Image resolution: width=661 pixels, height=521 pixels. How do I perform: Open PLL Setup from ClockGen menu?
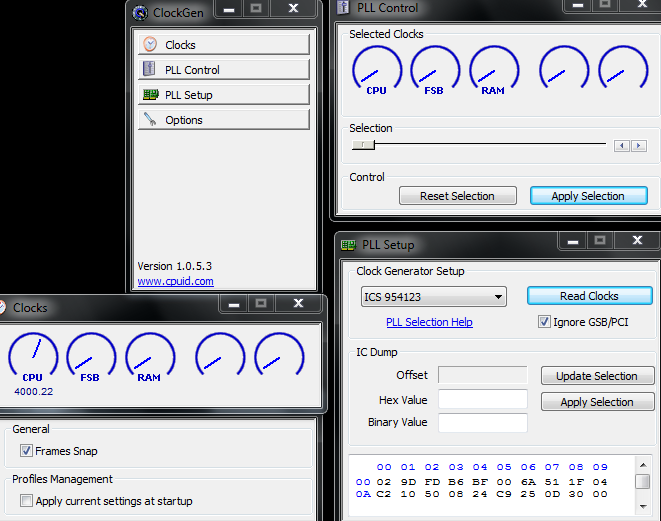(x=224, y=95)
